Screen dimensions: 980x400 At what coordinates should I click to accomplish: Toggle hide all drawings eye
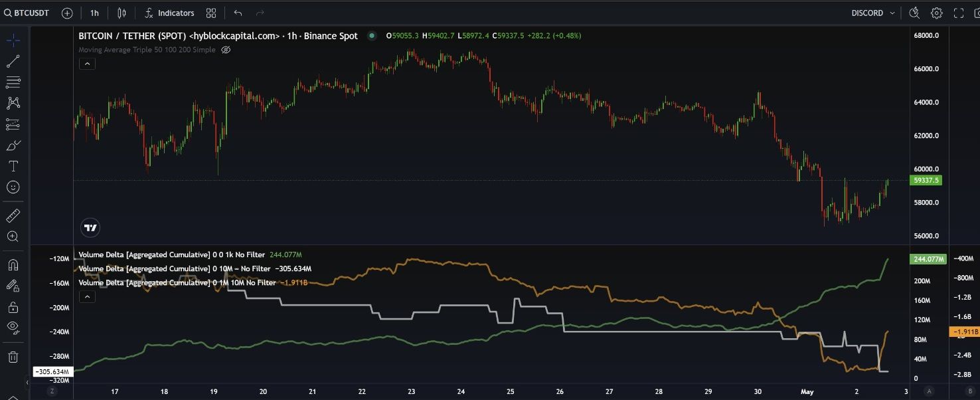(13, 328)
